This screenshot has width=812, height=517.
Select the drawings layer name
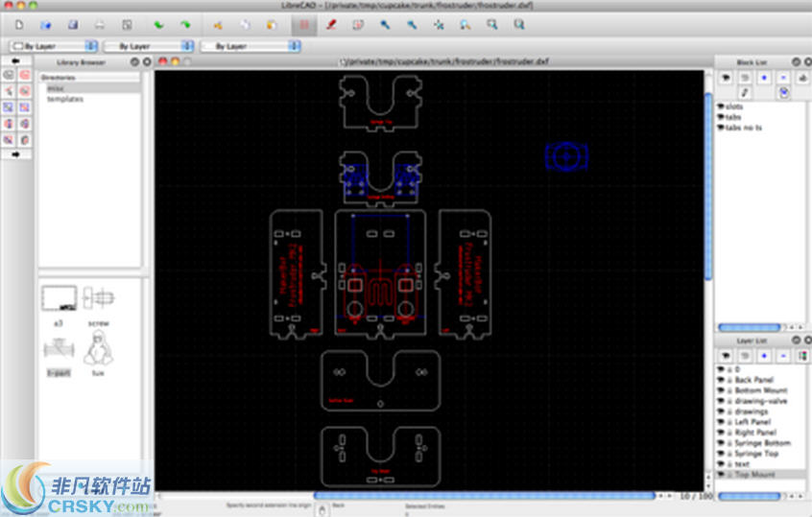[x=752, y=411]
